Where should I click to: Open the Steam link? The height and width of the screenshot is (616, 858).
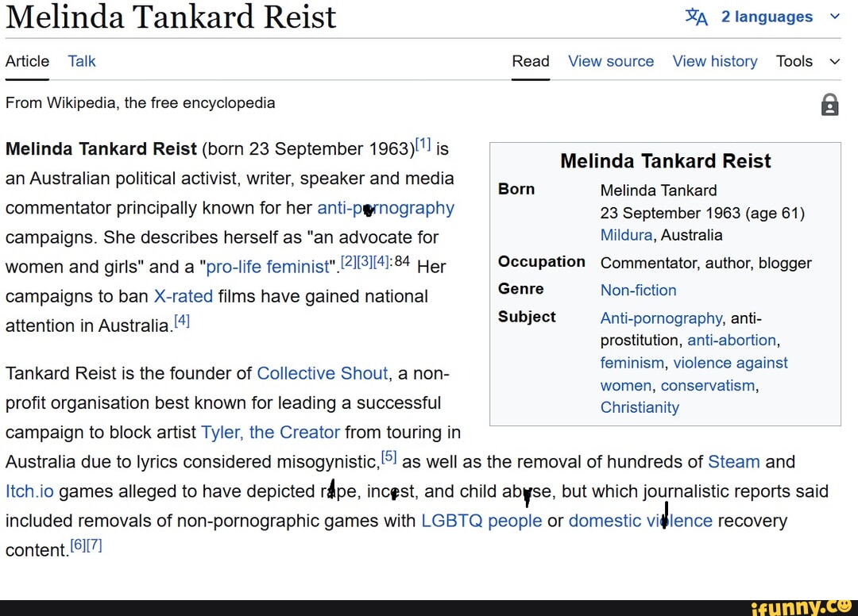pyautogui.click(x=734, y=462)
